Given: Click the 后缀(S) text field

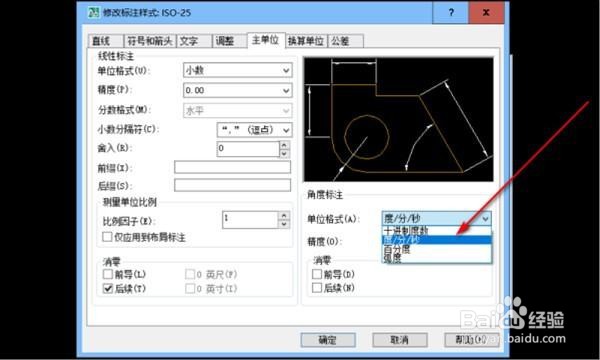Looking at the screenshot, I should pyautogui.click(x=232, y=185).
